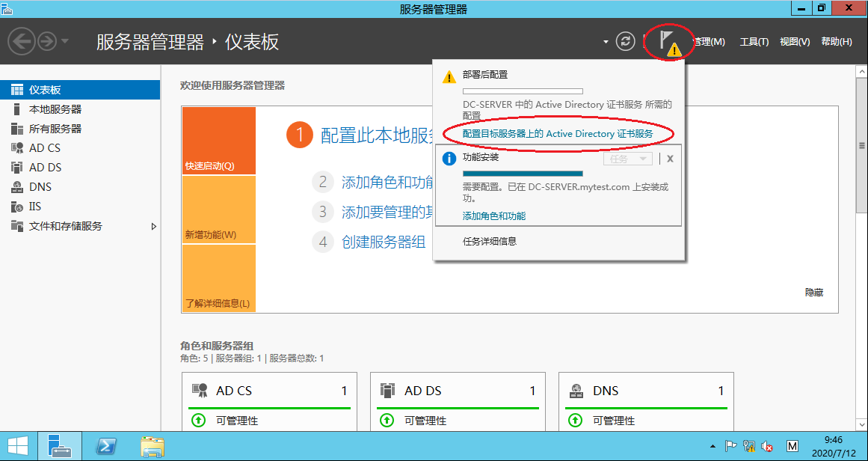Image resolution: width=868 pixels, height=461 pixels.
Task: Click the 仪表板 sidebar icon
Action: (17, 90)
